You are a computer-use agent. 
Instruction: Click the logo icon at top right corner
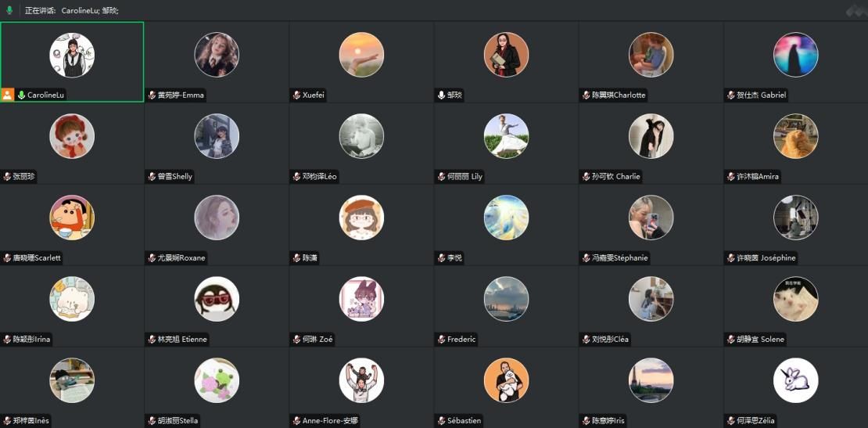pos(855,10)
